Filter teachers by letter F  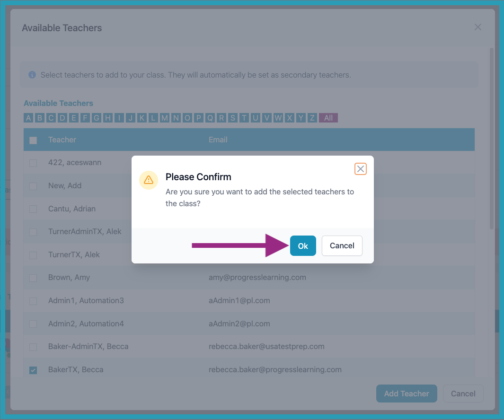[x=85, y=118]
